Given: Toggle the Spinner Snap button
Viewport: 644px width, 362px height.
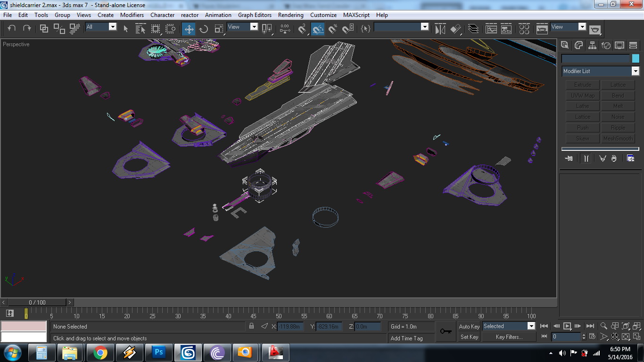Looking at the screenshot, I should coord(348,29).
